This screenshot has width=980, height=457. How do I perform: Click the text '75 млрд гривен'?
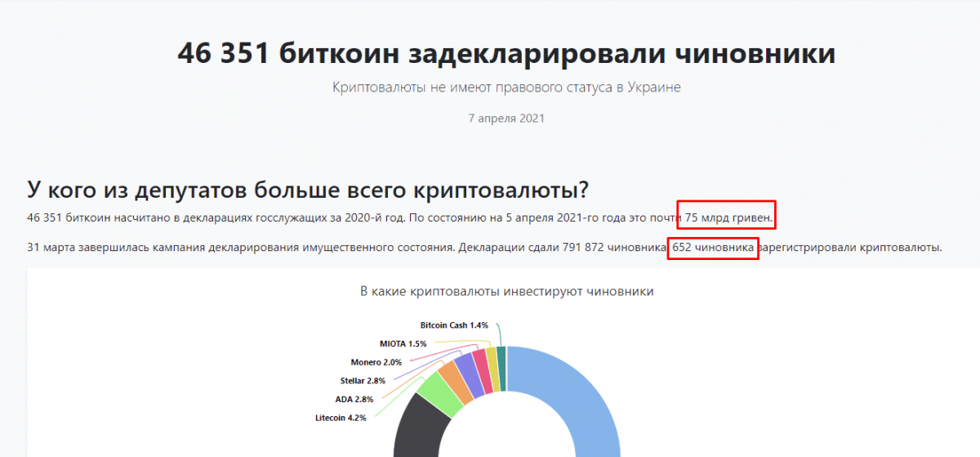point(728,217)
